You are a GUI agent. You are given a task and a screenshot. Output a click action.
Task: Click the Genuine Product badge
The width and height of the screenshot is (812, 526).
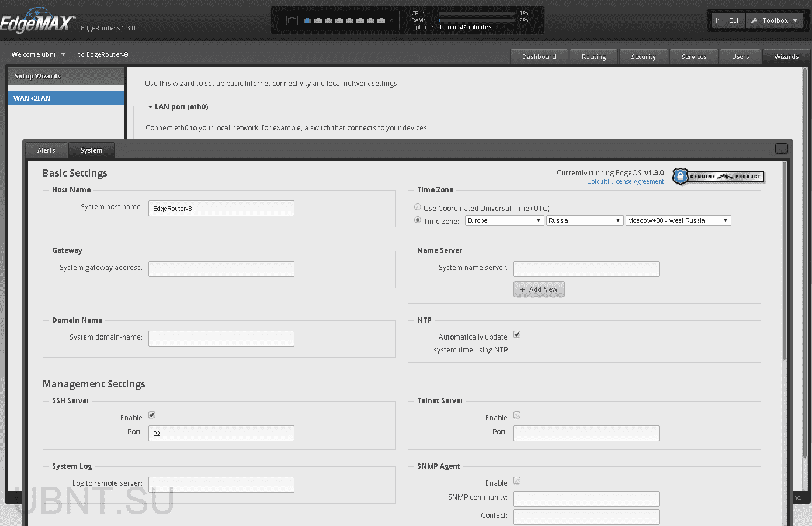718,176
